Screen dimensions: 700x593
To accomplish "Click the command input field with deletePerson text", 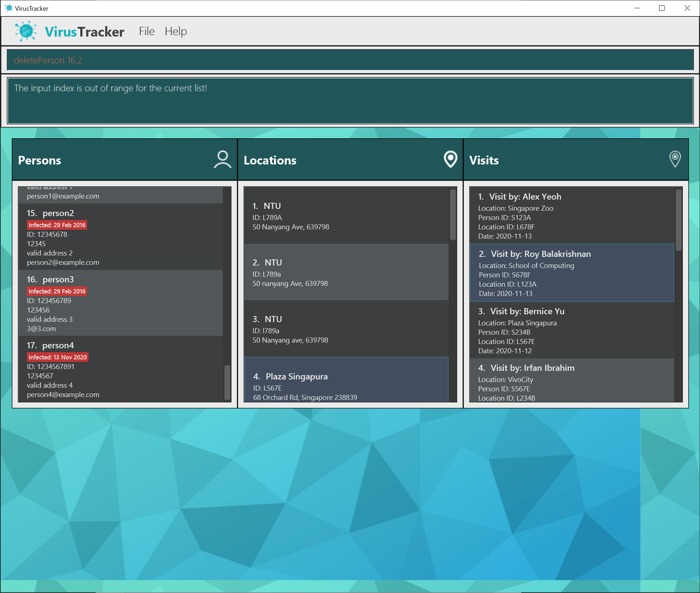I will [350, 60].
